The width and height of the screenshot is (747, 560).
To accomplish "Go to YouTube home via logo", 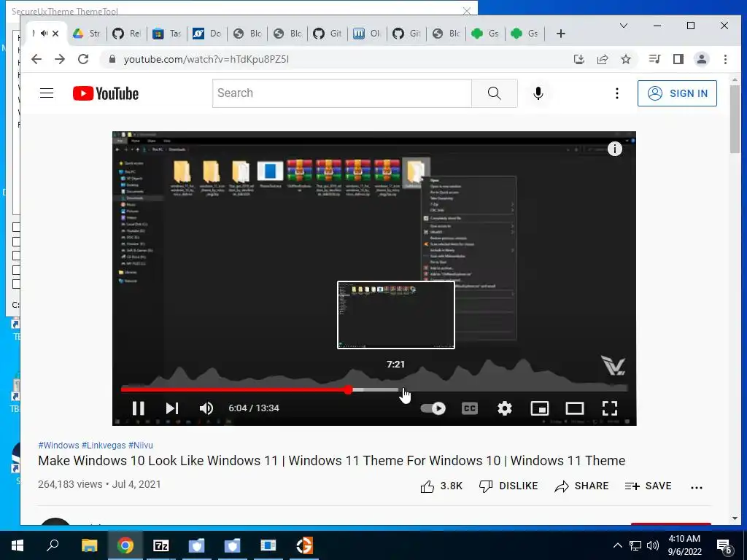I will (106, 93).
